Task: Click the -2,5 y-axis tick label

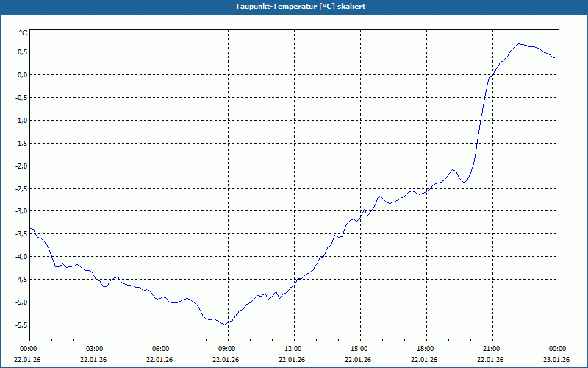Action: pos(21,188)
